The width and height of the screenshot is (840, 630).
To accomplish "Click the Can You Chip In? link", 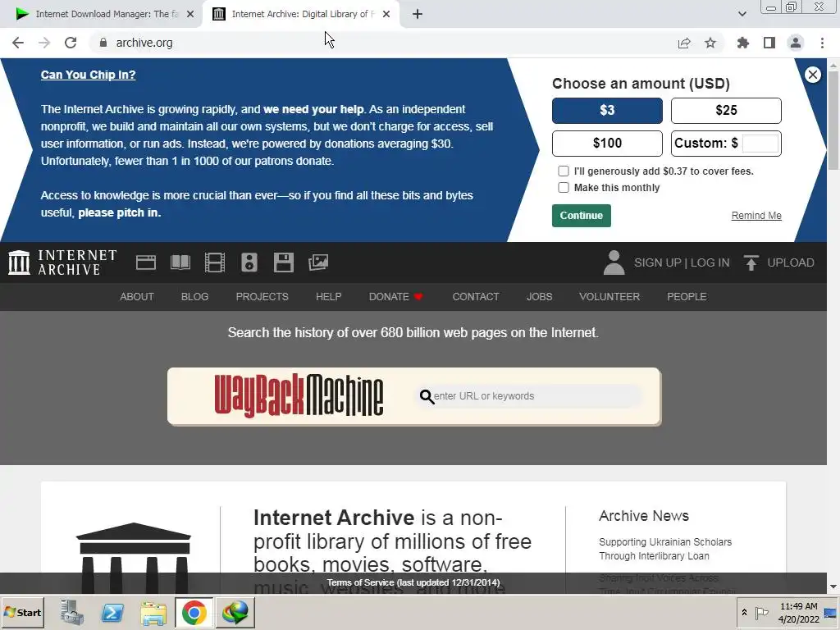I will coord(88,75).
